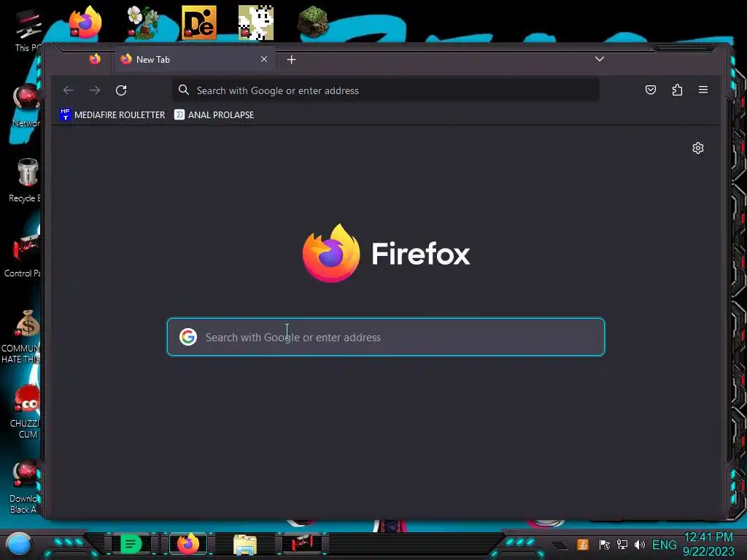Viewport: 747px width, 560px height.
Task: Open the Action Center flag tray icon
Action: [605, 544]
